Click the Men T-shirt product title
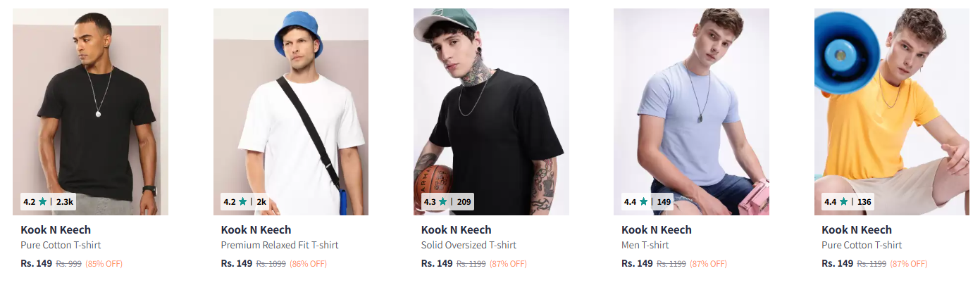This screenshot has width=980, height=285. click(x=645, y=246)
